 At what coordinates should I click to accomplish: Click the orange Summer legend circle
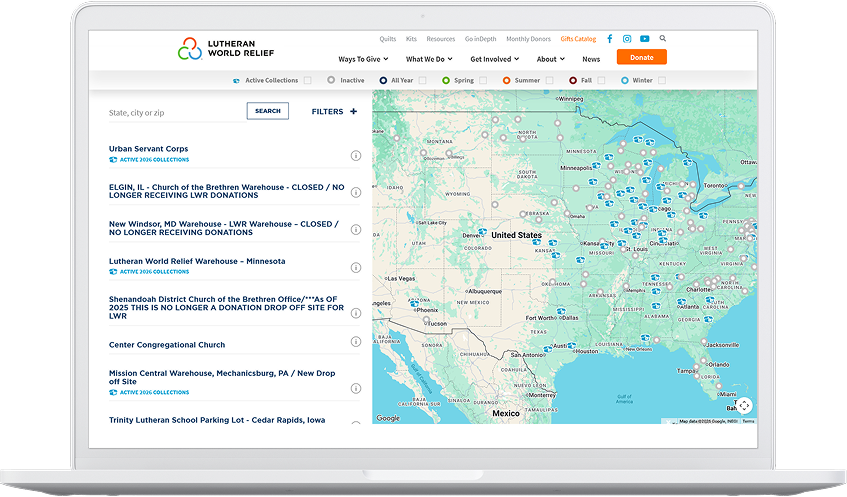point(506,80)
